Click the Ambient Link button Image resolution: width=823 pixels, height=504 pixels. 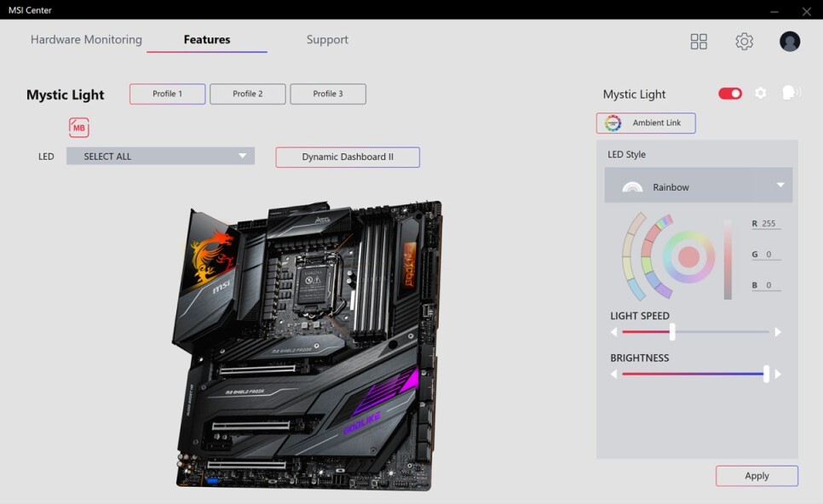[x=646, y=123]
